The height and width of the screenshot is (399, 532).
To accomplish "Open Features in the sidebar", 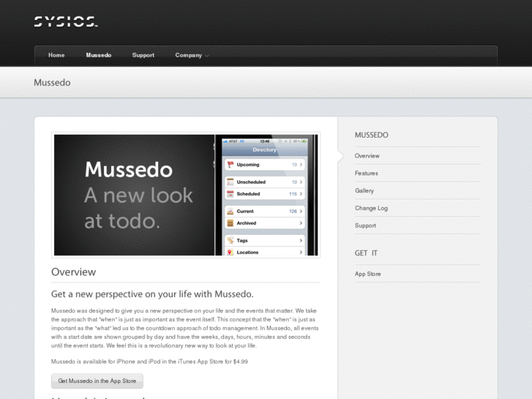I will pos(367,174).
